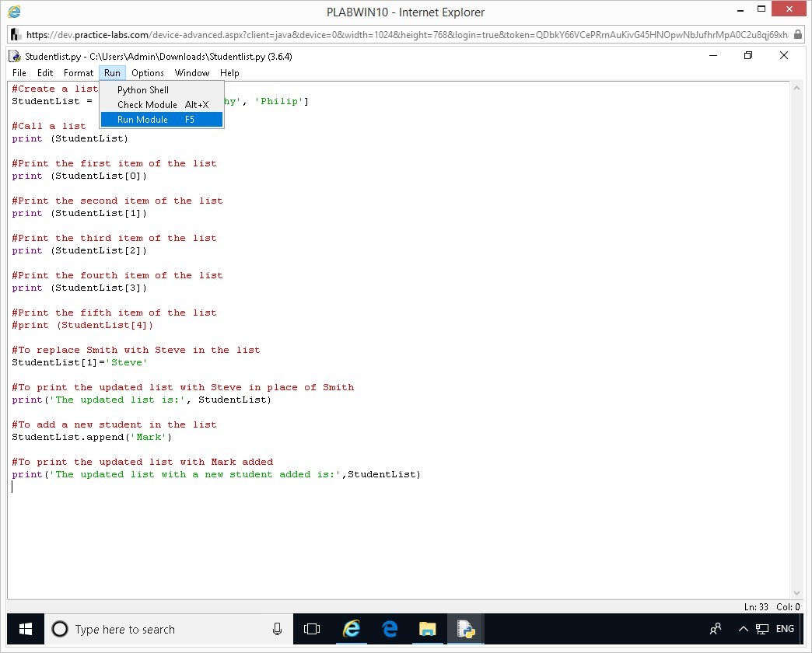
Task: Open the File menu in IDLE
Action: point(19,73)
